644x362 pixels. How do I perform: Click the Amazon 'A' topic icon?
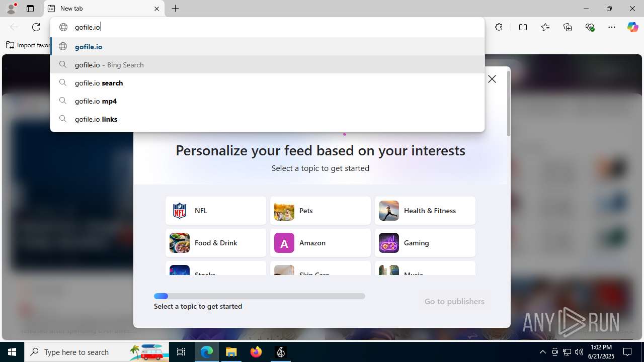coord(284,243)
